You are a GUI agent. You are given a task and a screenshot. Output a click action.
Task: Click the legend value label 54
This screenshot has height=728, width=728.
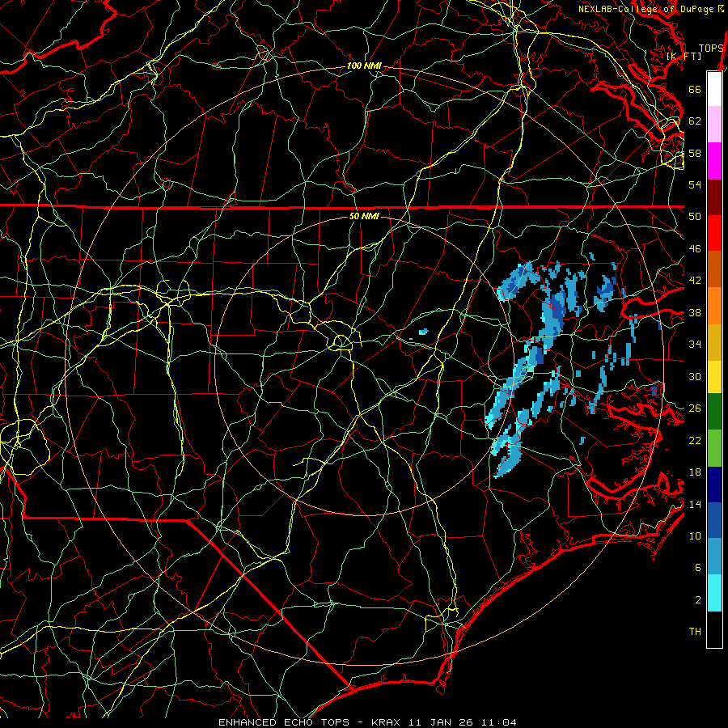[695, 184]
